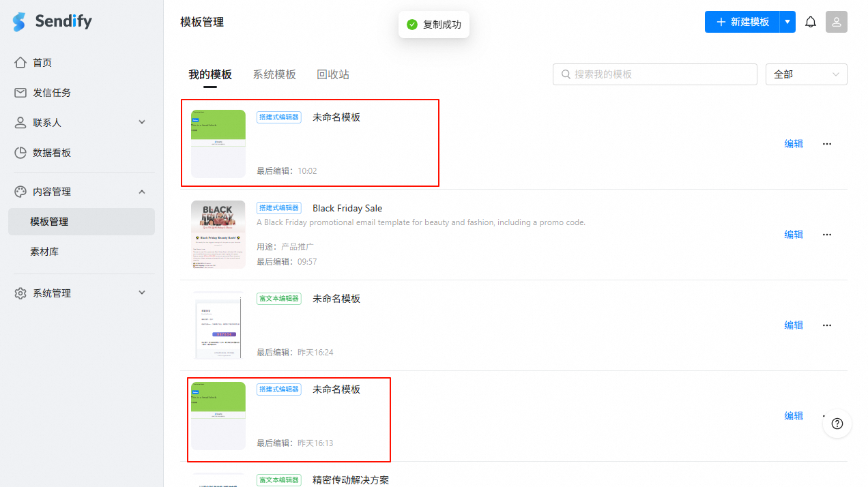This screenshot has height=487, width=868.
Task: Click the 复制成功 toast message
Action: pyautogui.click(x=434, y=25)
